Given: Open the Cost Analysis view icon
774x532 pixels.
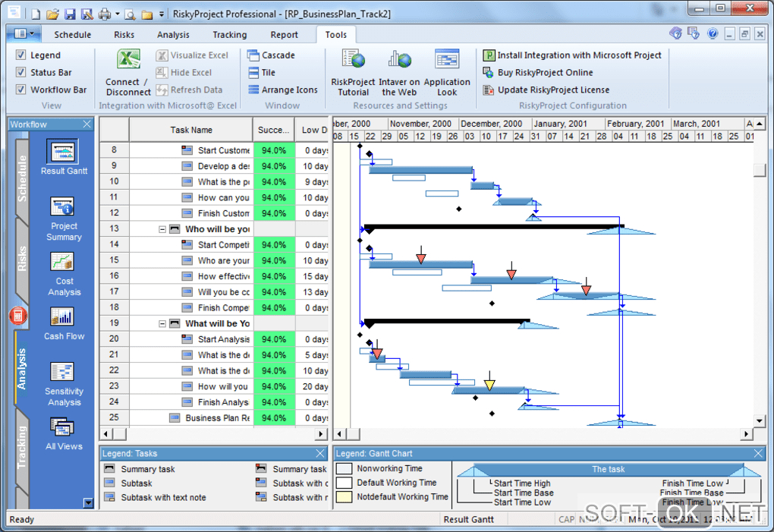Looking at the screenshot, I should click(63, 262).
